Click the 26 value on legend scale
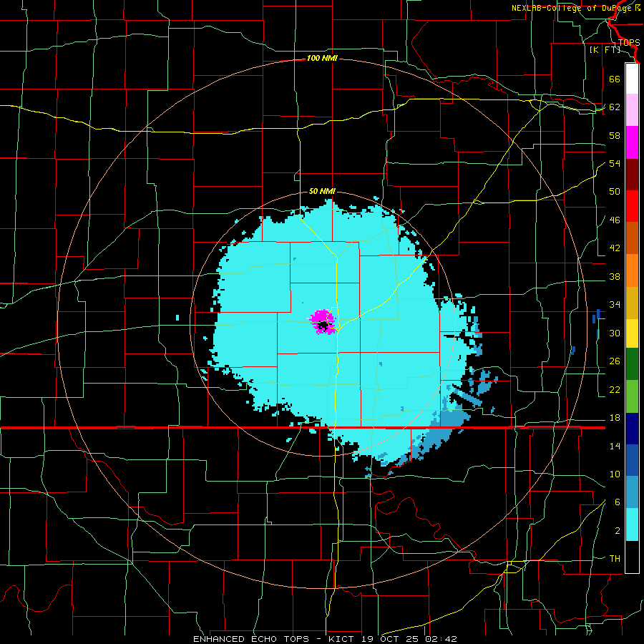 (x=615, y=361)
